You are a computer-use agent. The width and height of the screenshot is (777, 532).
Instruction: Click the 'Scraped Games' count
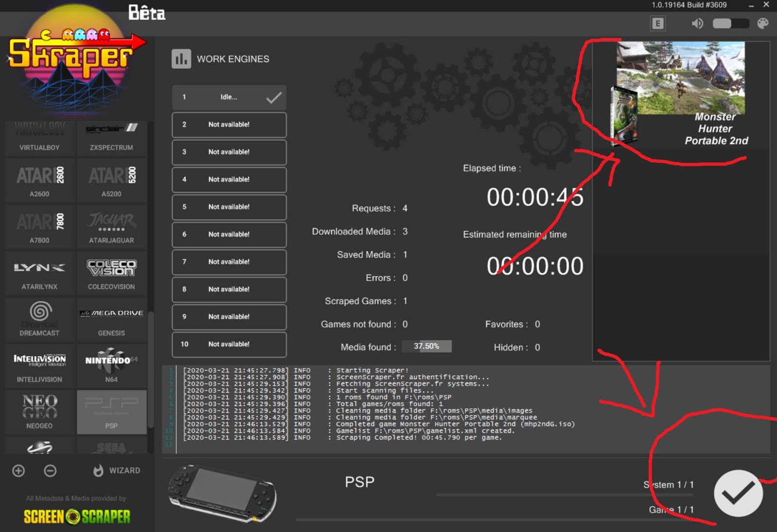(405, 301)
